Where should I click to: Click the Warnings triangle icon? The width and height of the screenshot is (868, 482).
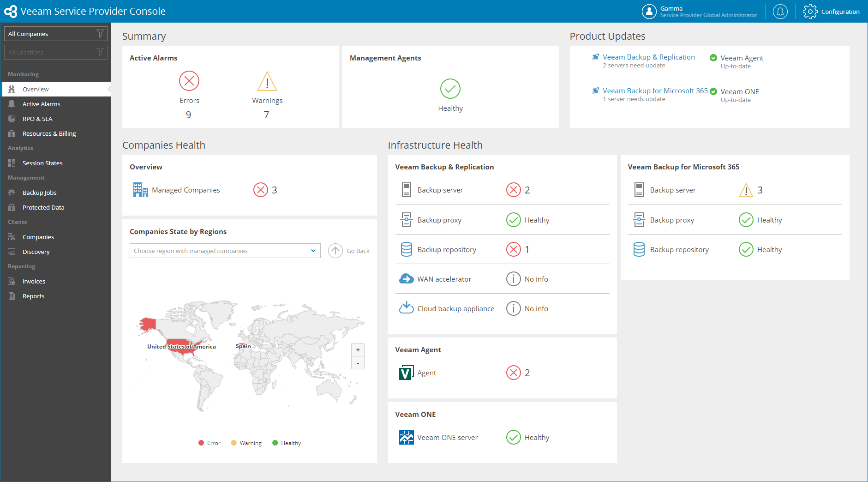(267, 82)
